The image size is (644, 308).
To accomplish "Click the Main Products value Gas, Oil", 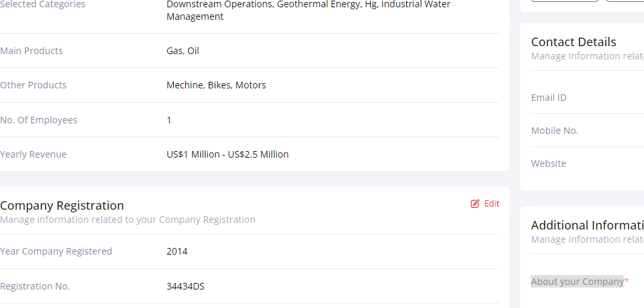I will (x=182, y=51).
